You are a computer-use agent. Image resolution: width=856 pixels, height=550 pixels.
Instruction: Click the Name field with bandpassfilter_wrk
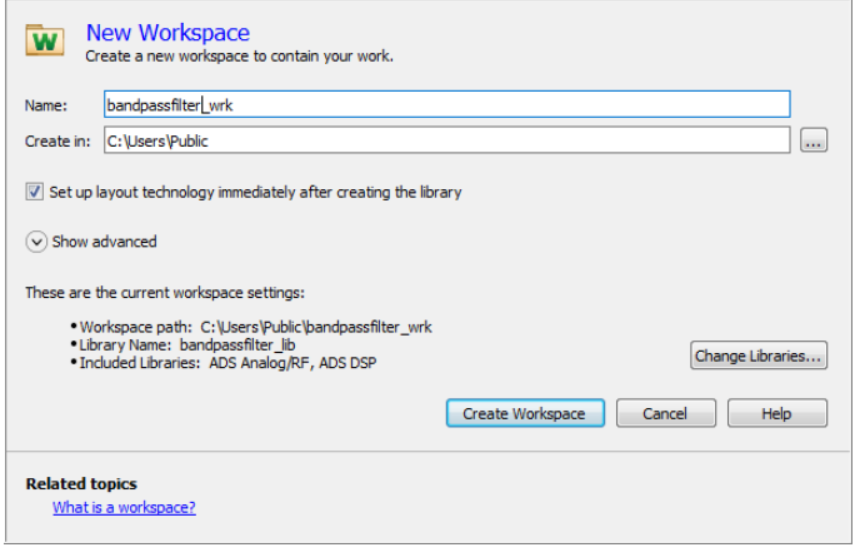point(447,104)
